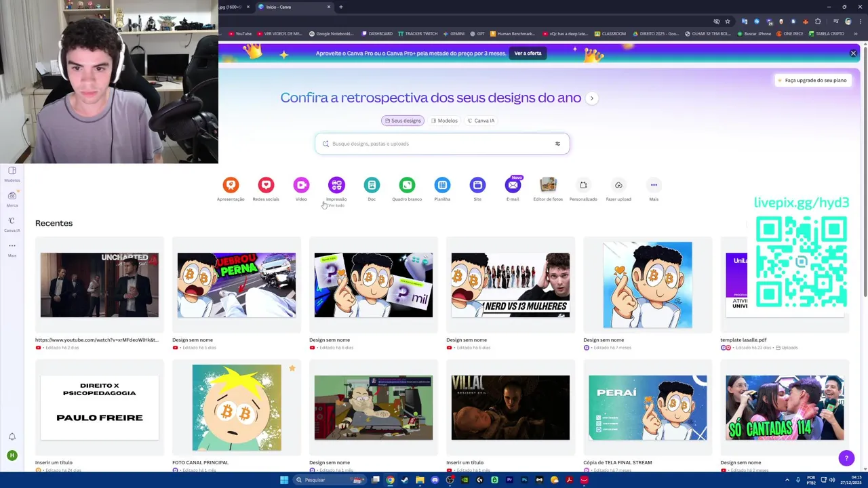
Task: Open the SÓ CANTADAS 114 design
Action: (x=785, y=407)
